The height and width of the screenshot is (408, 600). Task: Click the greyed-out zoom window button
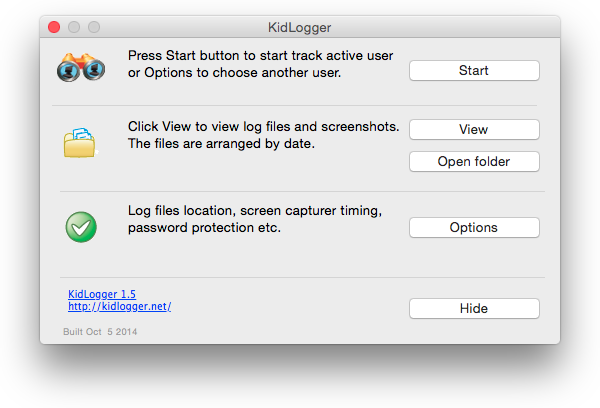click(x=94, y=27)
